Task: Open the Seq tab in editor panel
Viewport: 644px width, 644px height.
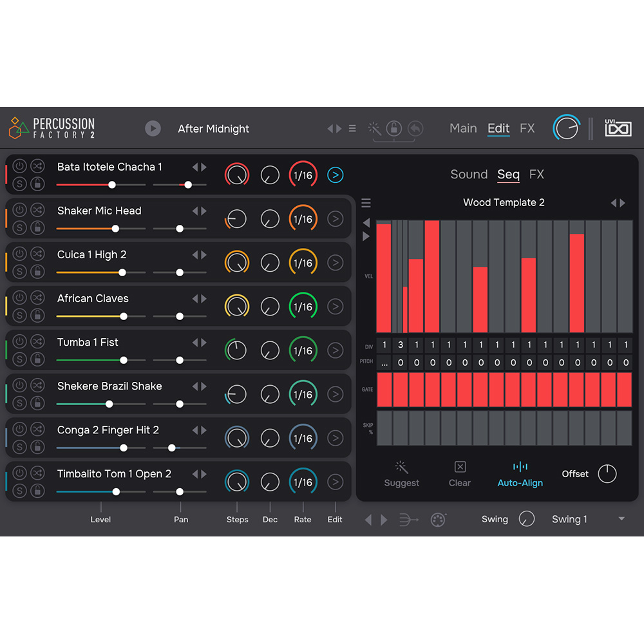Action: click(x=508, y=175)
